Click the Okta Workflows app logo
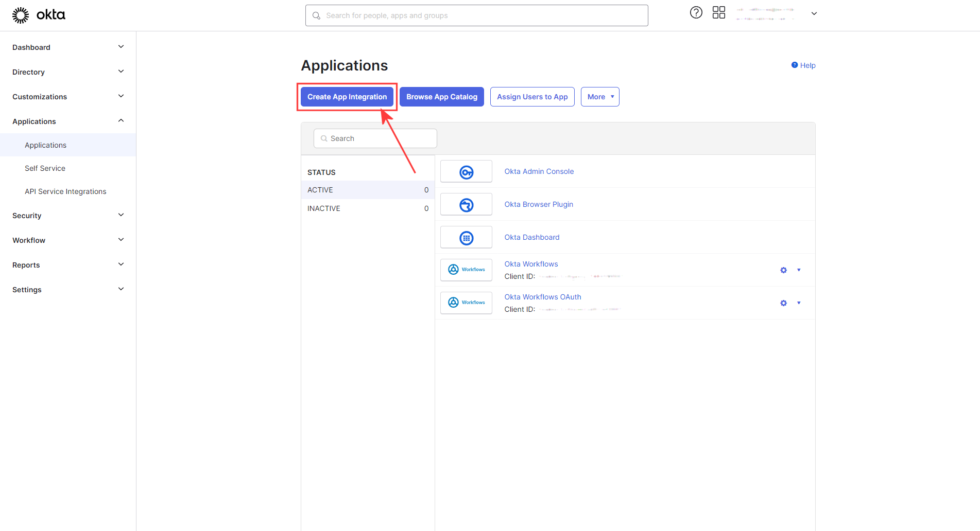 [x=466, y=270]
